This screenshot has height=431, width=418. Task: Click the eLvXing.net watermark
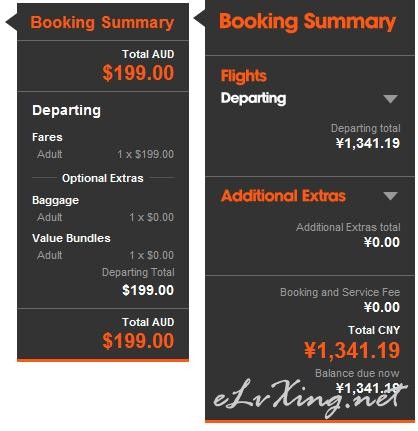tap(310, 398)
